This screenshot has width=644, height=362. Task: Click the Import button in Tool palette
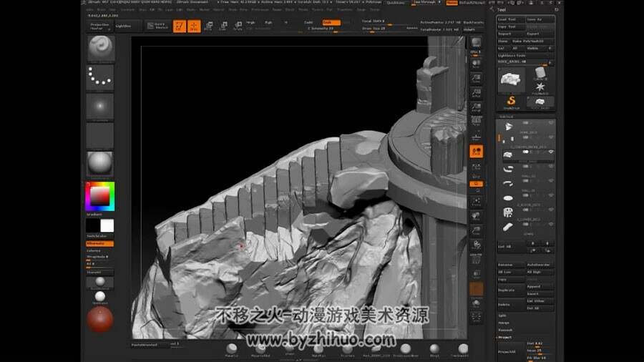tap(510, 34)
